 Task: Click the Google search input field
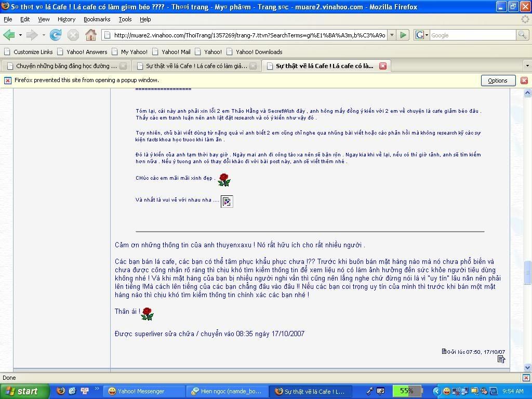tap(472, 35)
